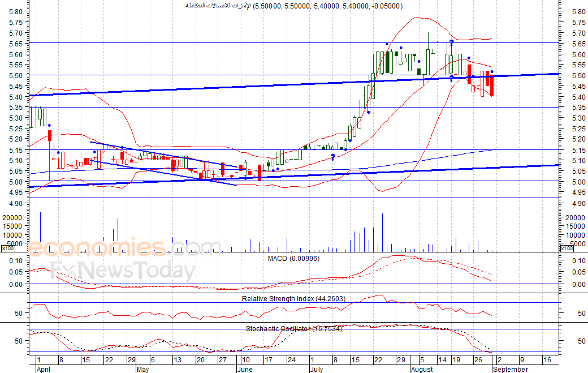Click the August month label
This screenshot has width=588, height=373.
(422, 369)
